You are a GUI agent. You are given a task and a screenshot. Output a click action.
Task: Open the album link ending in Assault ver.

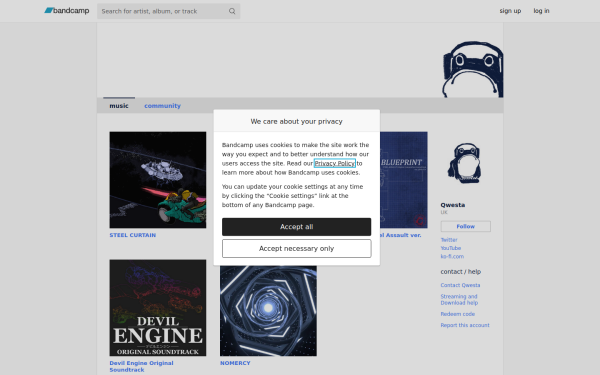401,235
